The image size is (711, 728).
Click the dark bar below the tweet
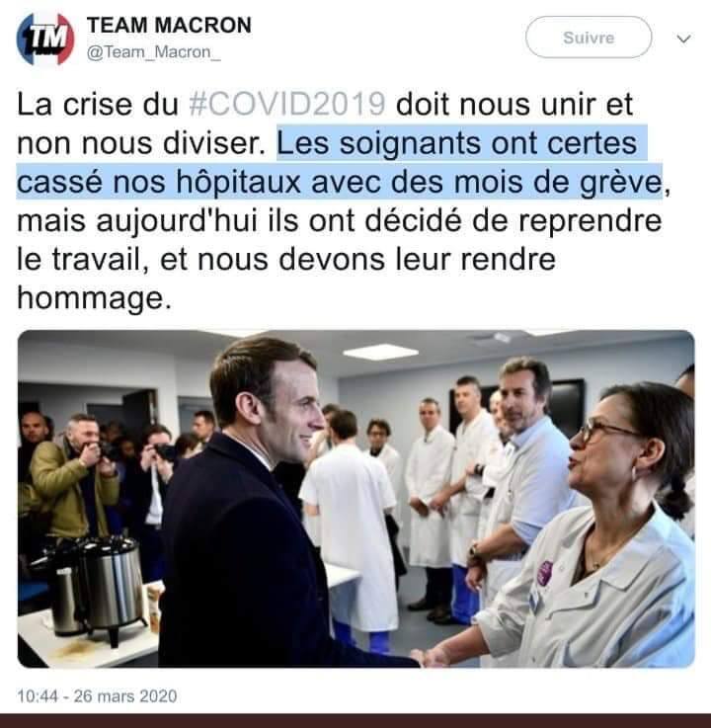coord(355,721)
